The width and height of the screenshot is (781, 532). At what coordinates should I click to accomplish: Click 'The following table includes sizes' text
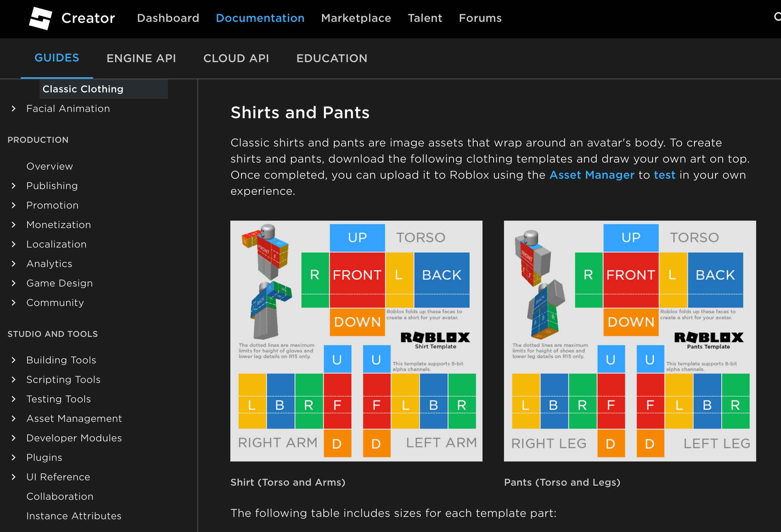393,513
